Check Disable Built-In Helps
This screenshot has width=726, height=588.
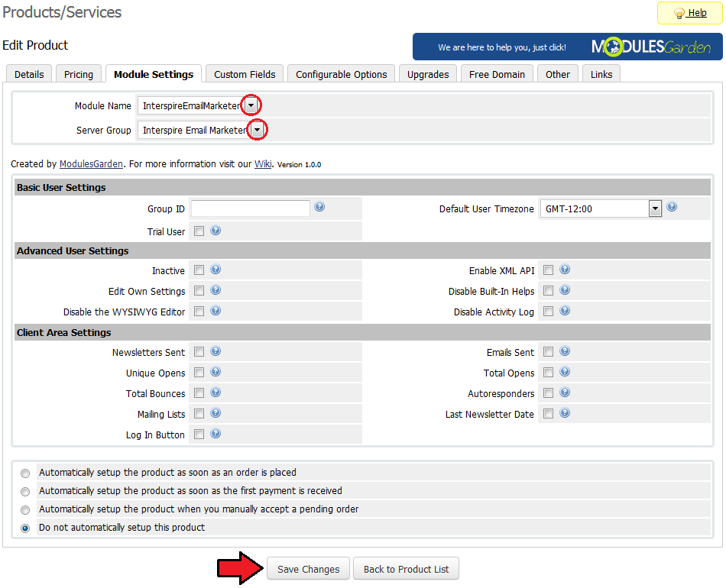[x=548, y=291]
